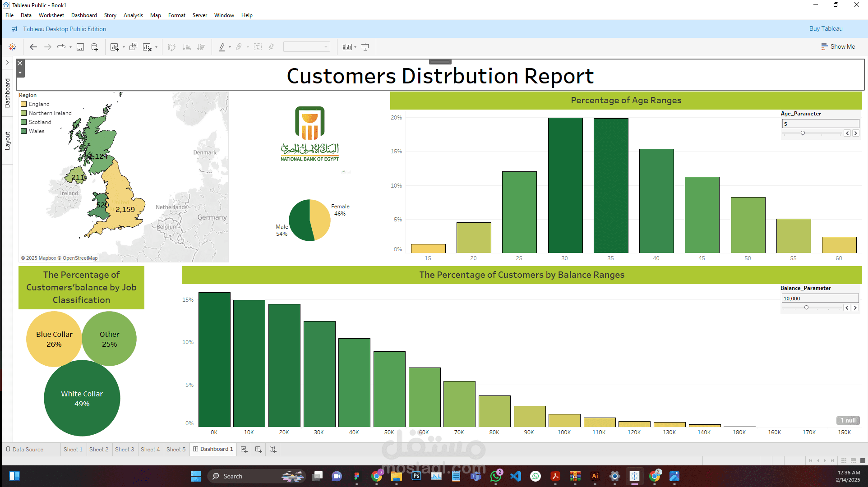The width and height of the screenshot is (868, 487).
Task: Open the Show/Hide Cards dropdown arrow
Action: 355,47
